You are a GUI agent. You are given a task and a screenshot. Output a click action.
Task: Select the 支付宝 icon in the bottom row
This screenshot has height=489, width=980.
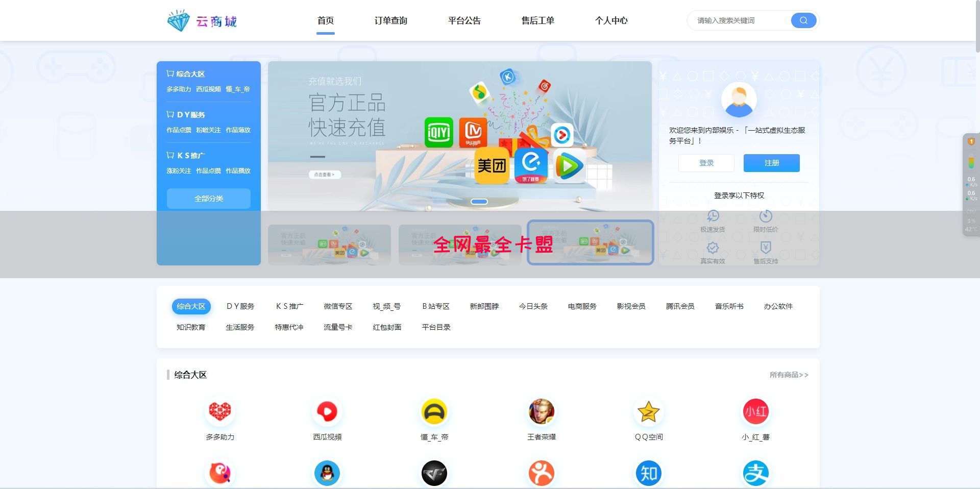coord(756,474)
